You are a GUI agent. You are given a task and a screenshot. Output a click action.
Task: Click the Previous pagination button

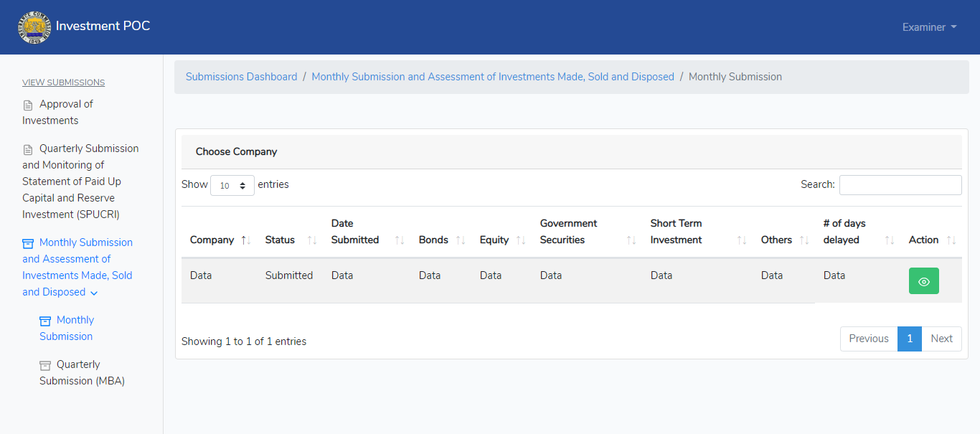869,339
